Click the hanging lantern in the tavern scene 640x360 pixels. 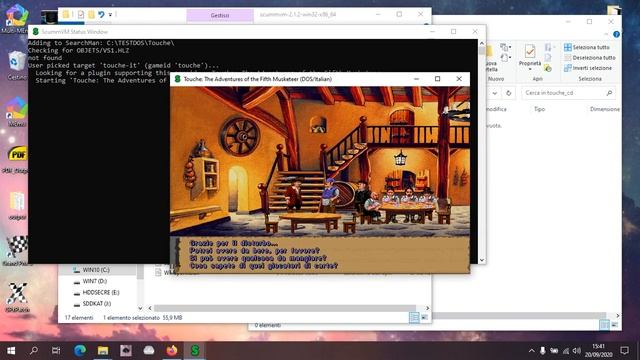click(x=400, y=157)
